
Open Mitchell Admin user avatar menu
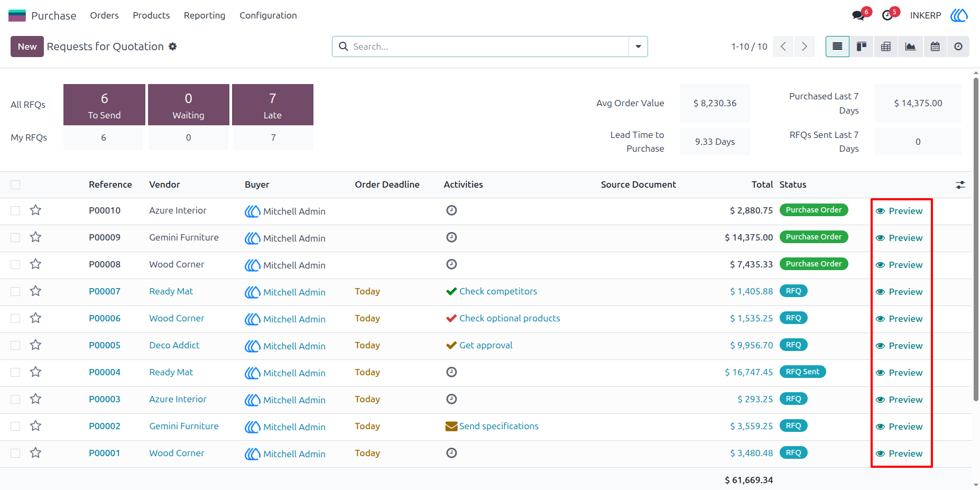point(959,15)
